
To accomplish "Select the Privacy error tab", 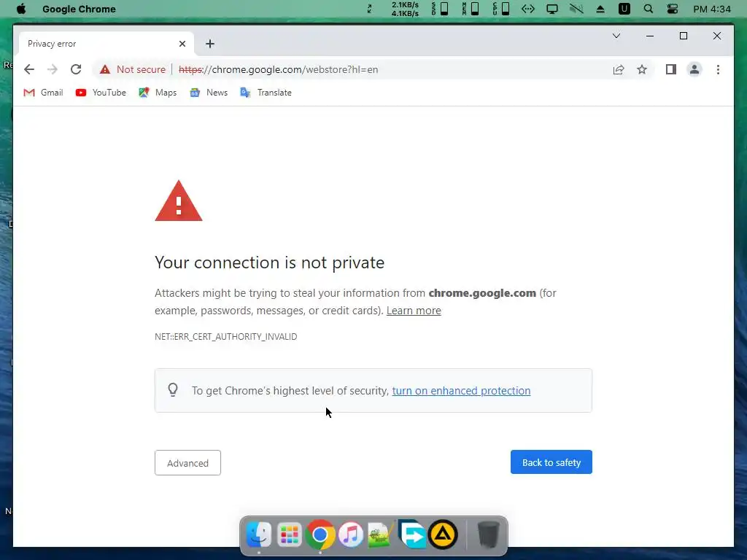I will (x=107, y=44).
